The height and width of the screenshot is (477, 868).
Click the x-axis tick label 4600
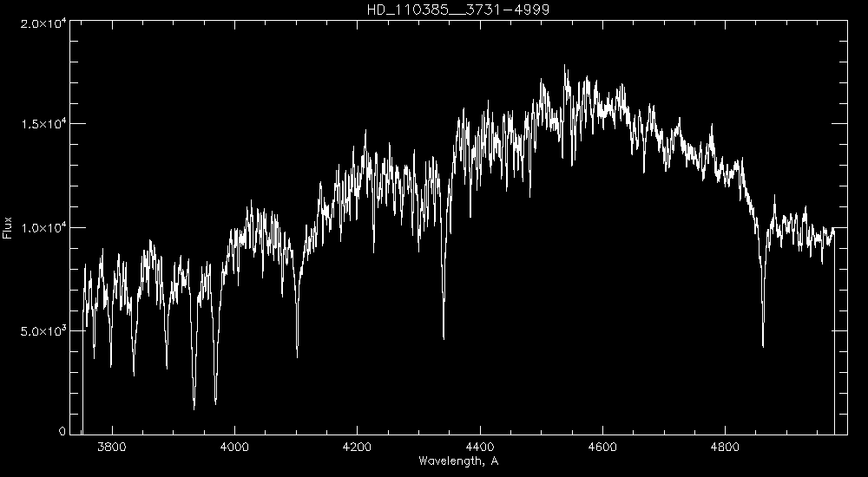pos(602,446)
